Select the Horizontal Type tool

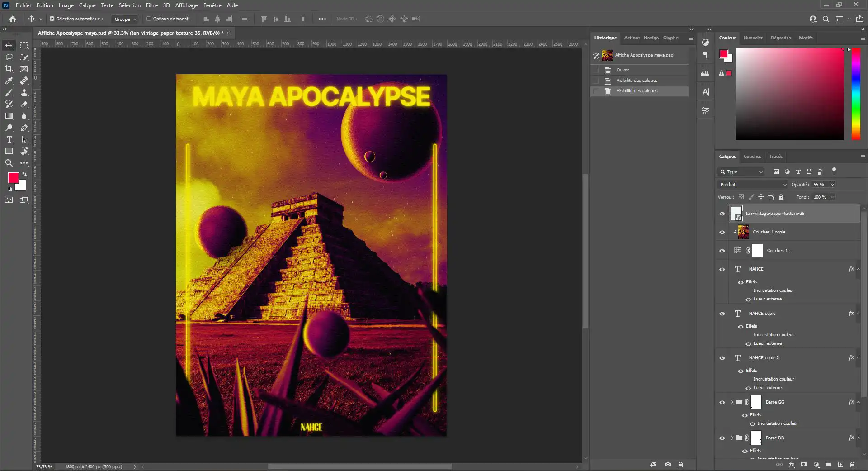(x=9, y=139)
